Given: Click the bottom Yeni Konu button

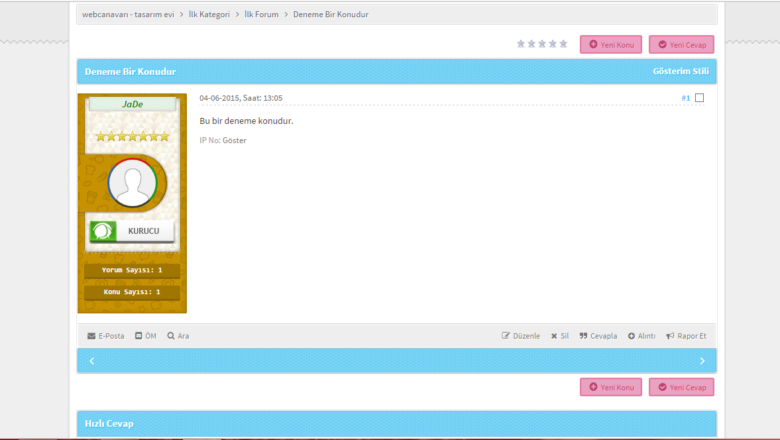Looking at the screenshot, I should click(x=611, y=387).
